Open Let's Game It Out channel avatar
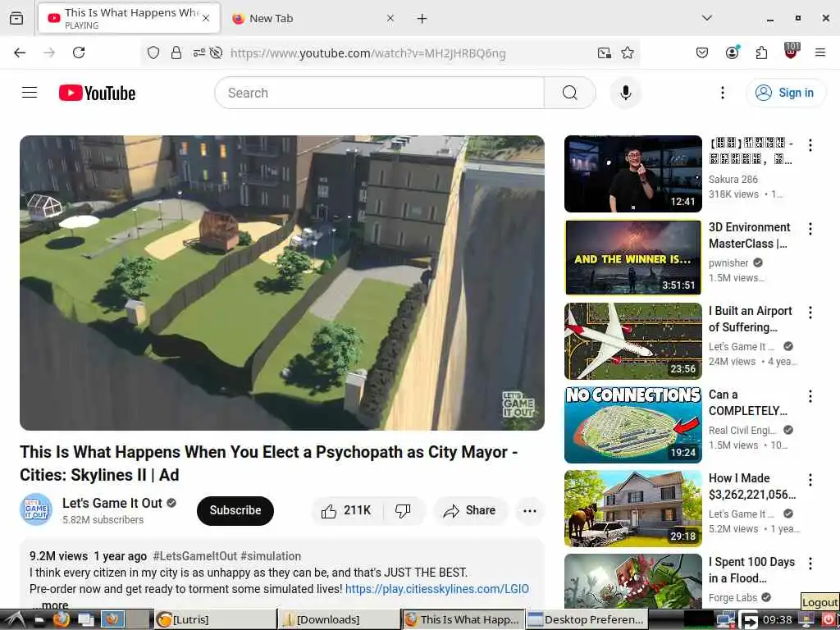The image size is (840, 630). 36,509
